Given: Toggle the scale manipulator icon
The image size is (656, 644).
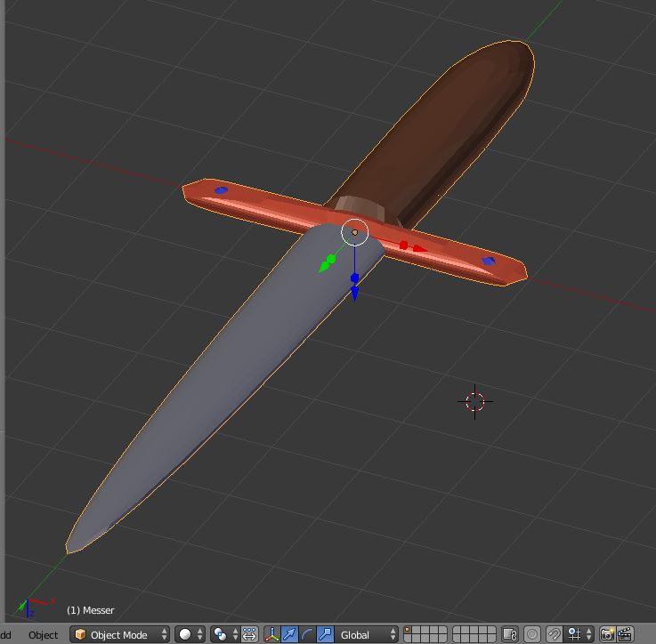Looking at the screenshot, I should click(325, 634).
